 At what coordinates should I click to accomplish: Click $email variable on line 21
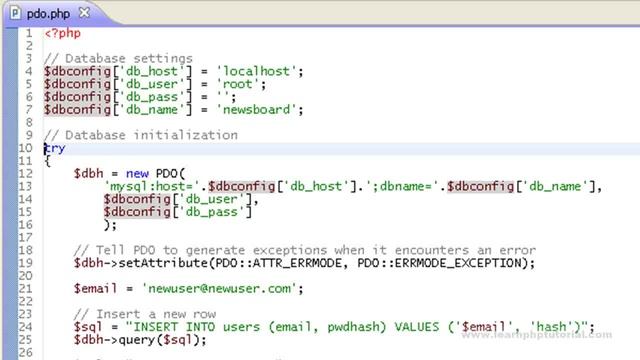(96, 289)
